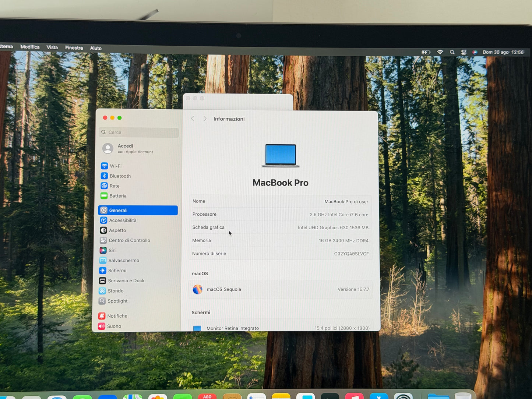Click the date and time in menu bar
The width and height of the screenshot is (532, 399).
click(503, 52)
